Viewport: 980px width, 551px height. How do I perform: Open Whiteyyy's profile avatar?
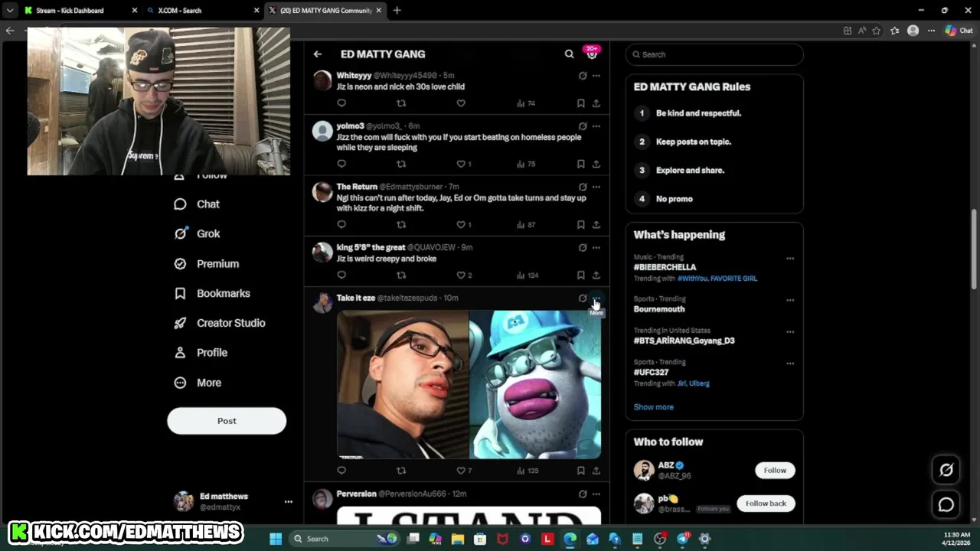[322, 80]
